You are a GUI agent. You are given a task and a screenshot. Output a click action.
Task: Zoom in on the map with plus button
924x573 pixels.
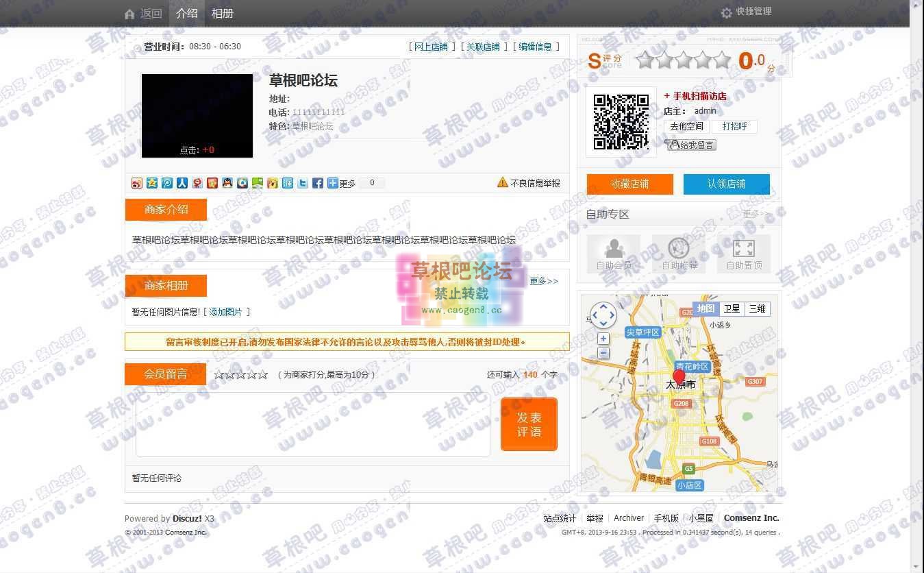(603, 339)
